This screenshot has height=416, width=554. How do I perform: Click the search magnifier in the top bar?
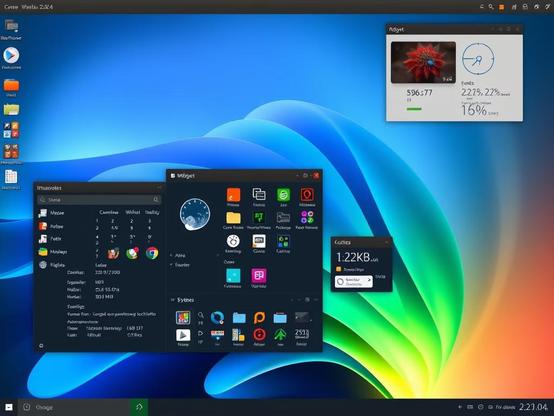491,7
